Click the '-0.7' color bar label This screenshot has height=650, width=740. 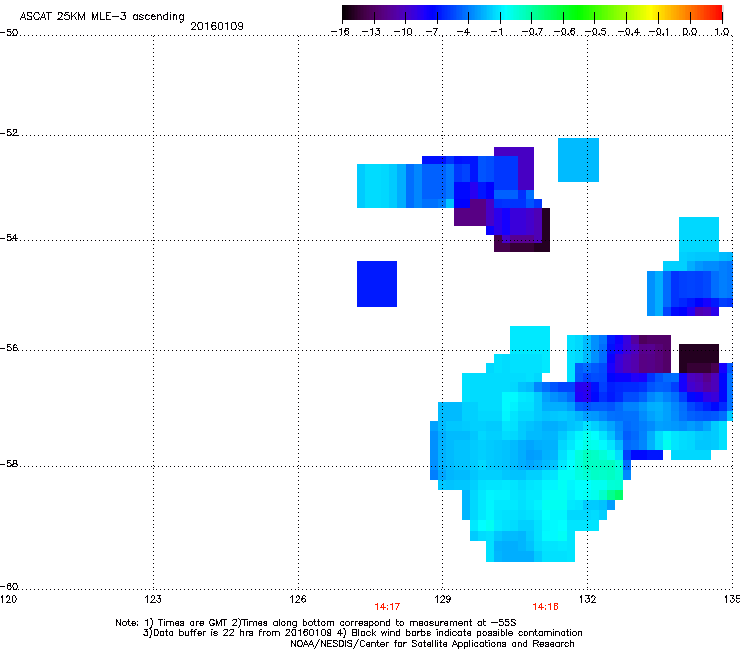point(532,32)
